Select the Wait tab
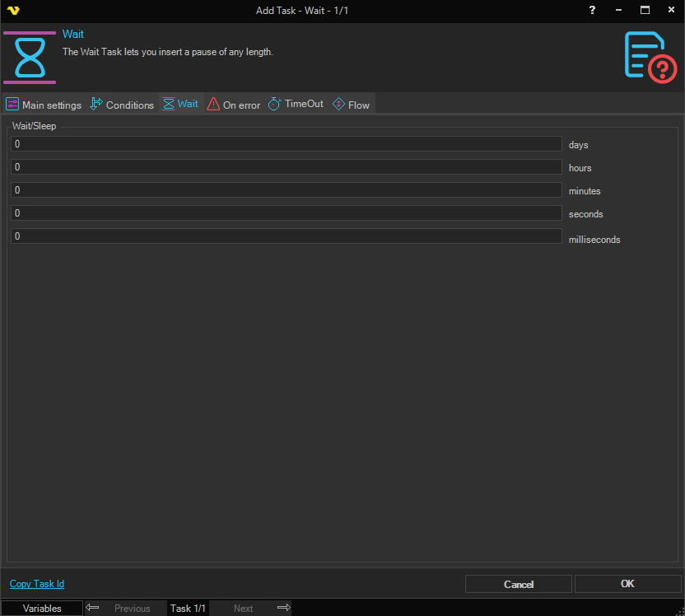 (181, 105)
